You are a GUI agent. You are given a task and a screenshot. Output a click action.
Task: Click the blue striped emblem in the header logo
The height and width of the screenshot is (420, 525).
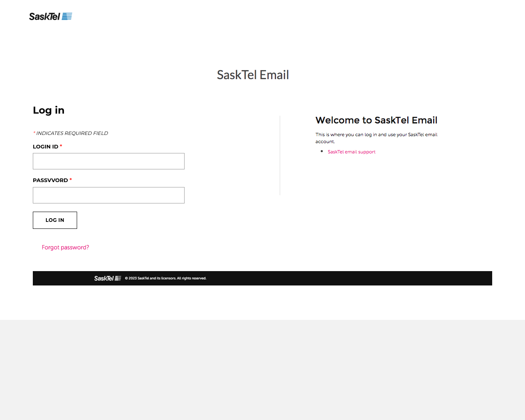[67, 16]
